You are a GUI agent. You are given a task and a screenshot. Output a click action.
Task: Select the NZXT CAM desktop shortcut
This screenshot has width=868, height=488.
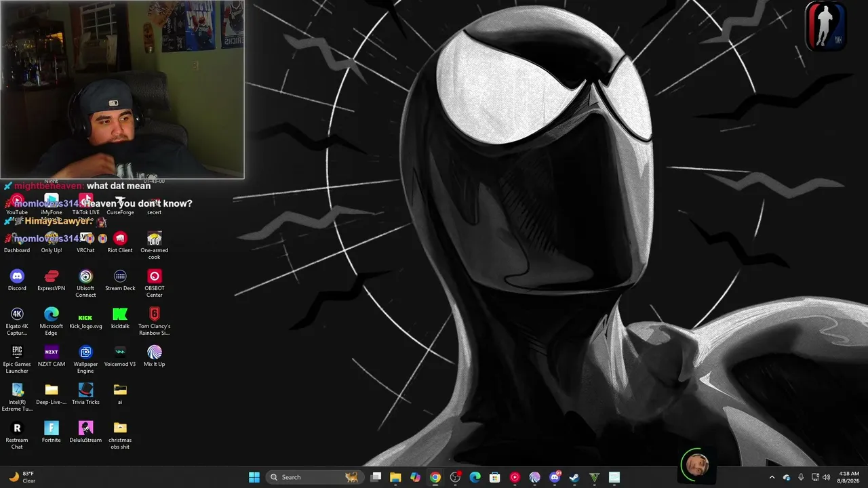click(x=52, y=356)
